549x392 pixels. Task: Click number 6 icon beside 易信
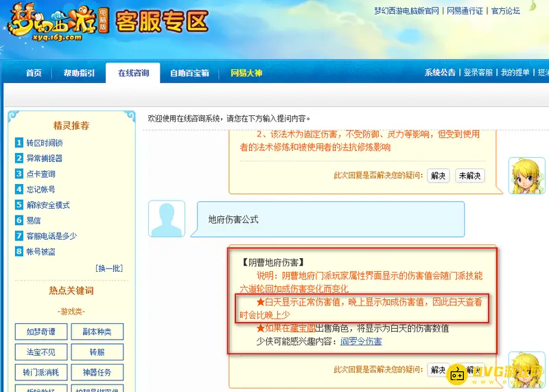pyautogui.click(x=19, y=220)
